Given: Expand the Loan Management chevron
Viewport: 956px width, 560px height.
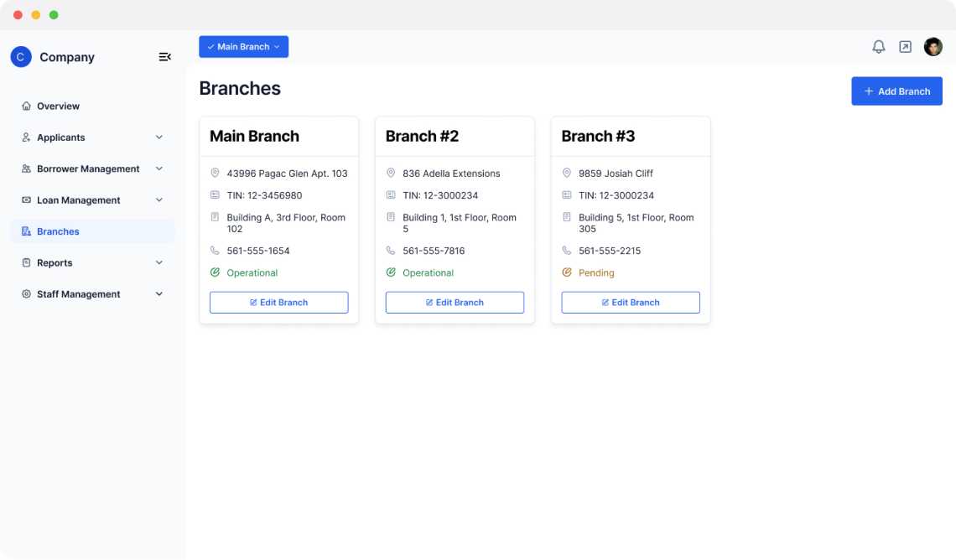Looking at the screenshot, I should point(159,200).
